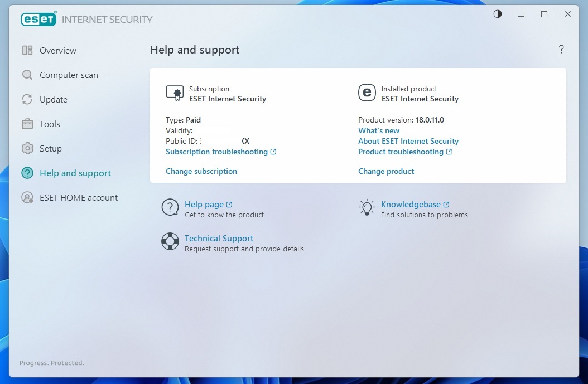This screenshot has height=384, width=588.
Task: Click the Product version 18.0.11.0 text
Action: (401, 120)
